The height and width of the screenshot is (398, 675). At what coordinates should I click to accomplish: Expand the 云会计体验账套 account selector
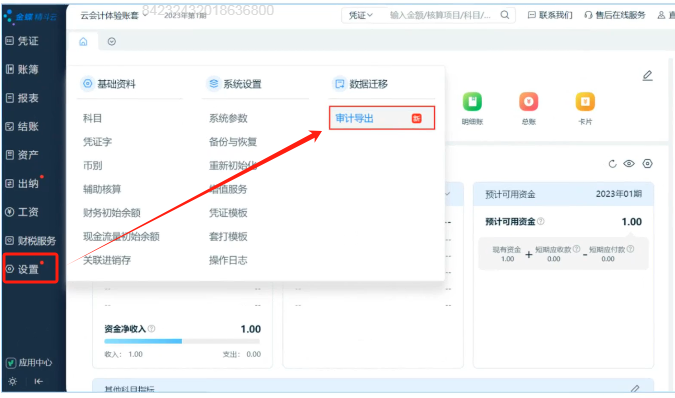click(x=114, y=15)
